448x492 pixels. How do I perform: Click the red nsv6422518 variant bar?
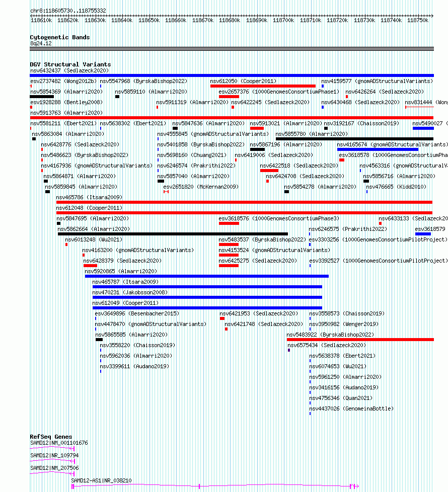269,171
